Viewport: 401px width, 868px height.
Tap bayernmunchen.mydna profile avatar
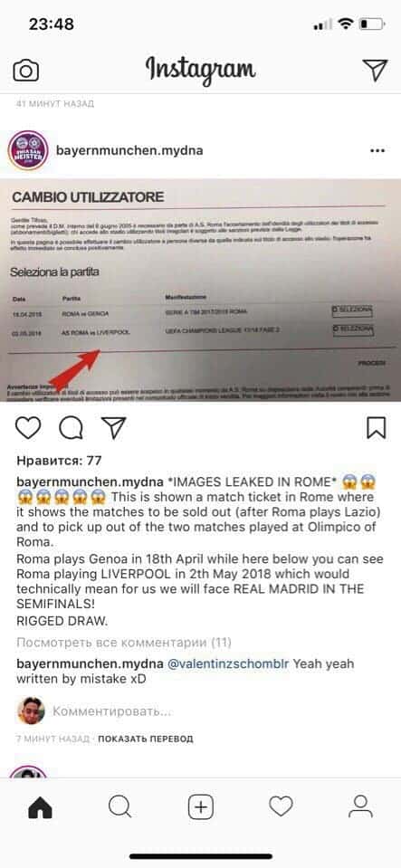pos(28,150)
